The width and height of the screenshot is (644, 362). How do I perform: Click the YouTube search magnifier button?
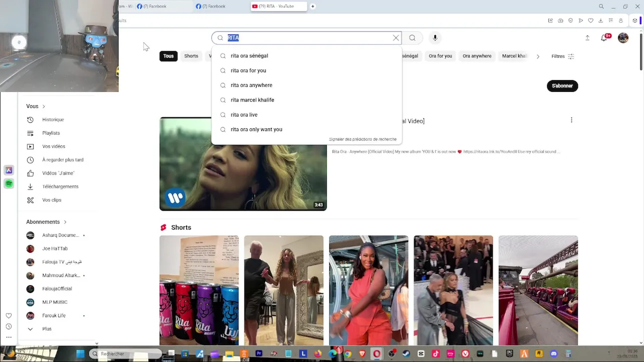tap(412, 38)
